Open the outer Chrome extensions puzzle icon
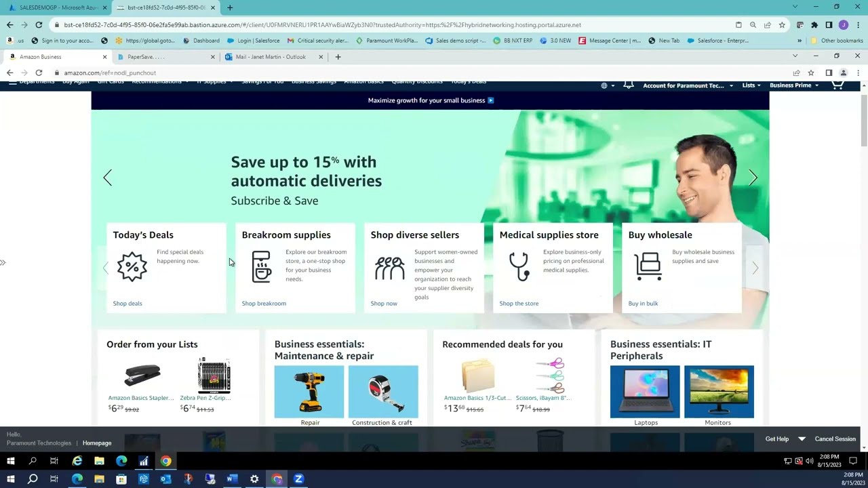Image resolution: width=868 pixels, height=488 pixels. (x=814, y=25)
